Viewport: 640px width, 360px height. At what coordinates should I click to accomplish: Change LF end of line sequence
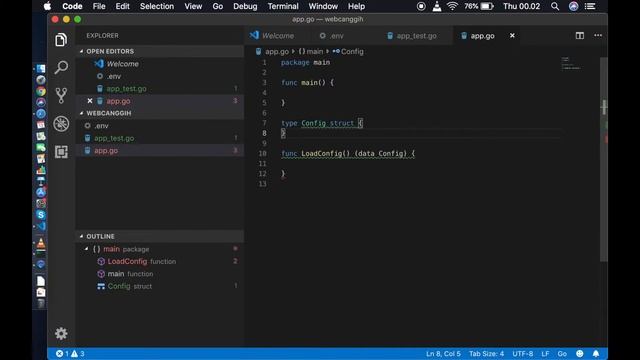pyautogui.click(x=545, y=353)
